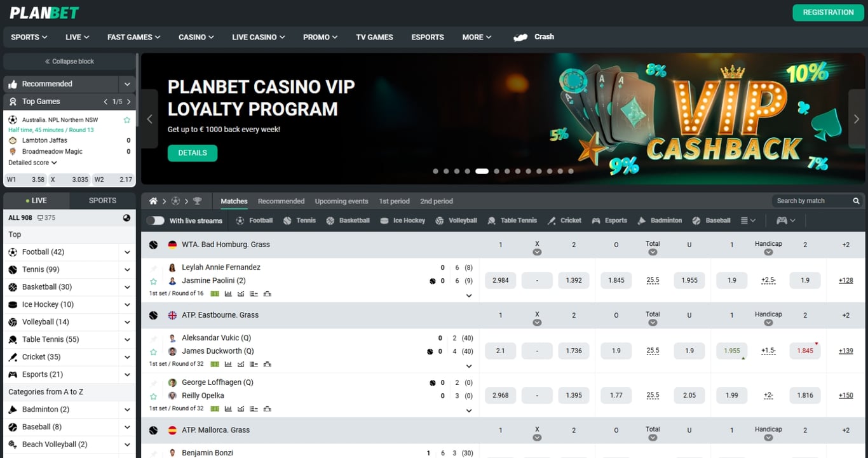The image size is (868, 458).
Task: Expand the Football (42) category
Action: (x=127, y=252)
